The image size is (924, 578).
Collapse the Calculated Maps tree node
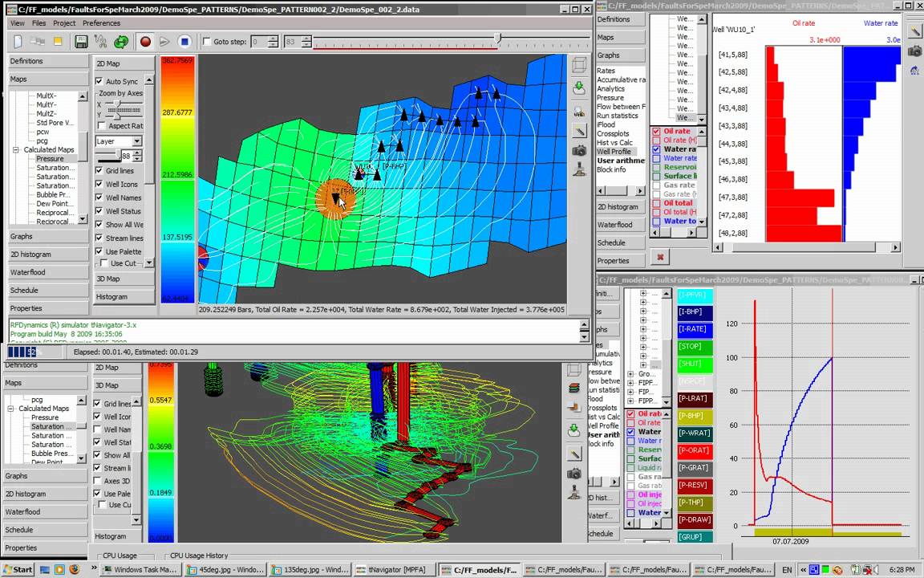[x=15, y=150]
